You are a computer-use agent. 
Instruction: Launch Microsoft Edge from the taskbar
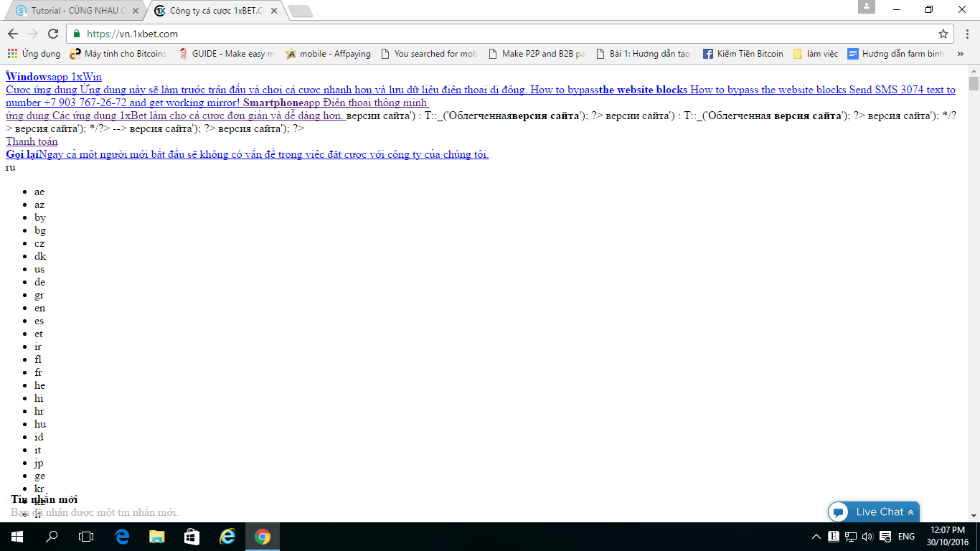[x=122, y=537]
